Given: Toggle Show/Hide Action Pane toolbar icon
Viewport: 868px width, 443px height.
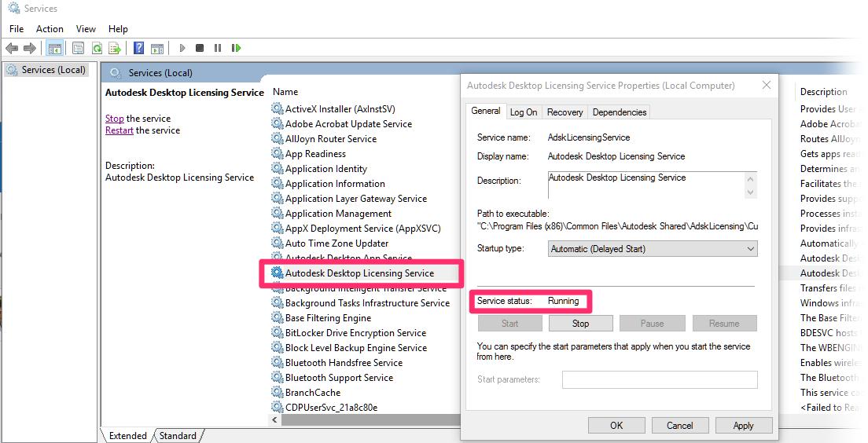Looking at the screenshot, I should tap(157, 48).
